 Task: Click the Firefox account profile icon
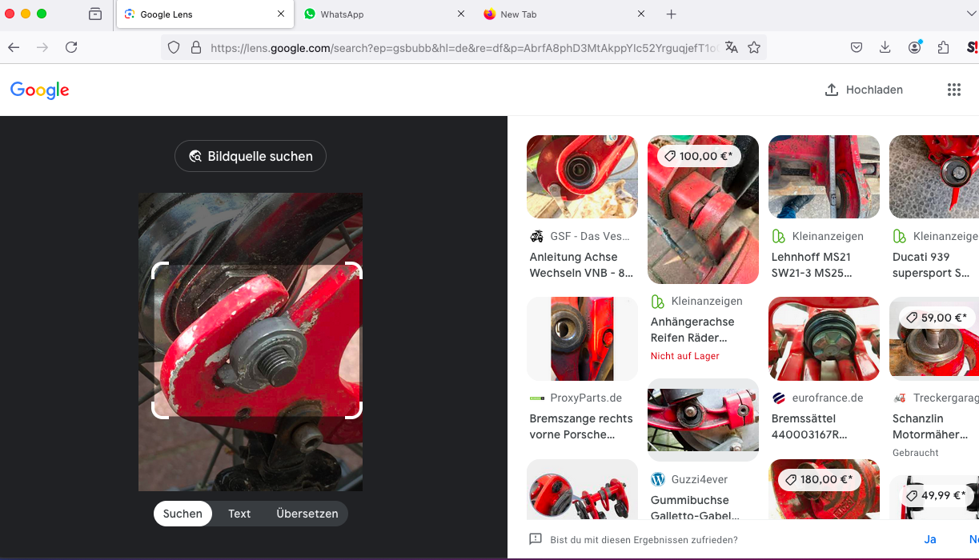[x=914, y=47]
